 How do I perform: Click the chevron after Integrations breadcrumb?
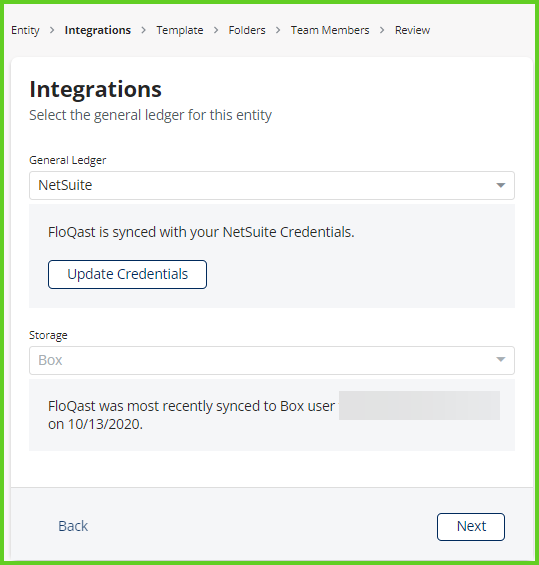[144, 30]
